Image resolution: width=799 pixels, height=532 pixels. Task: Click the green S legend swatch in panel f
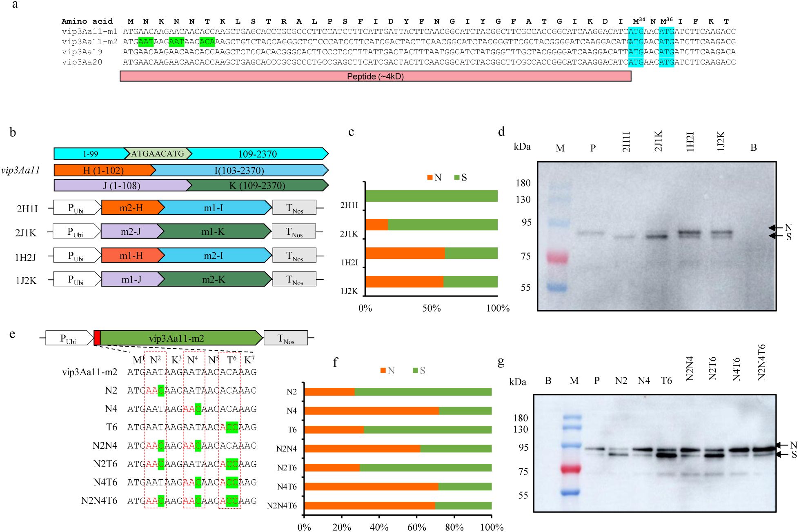(x=415, y=370)
